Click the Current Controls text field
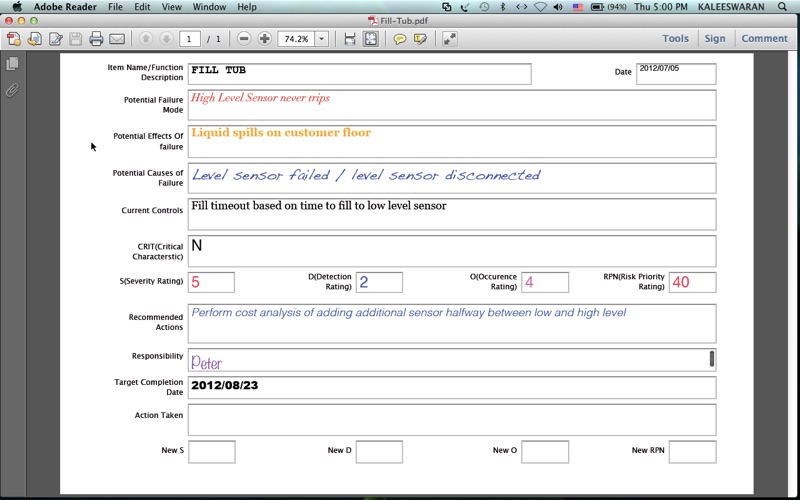The height and width of the screenshot is (500, 800). [452, 214]
